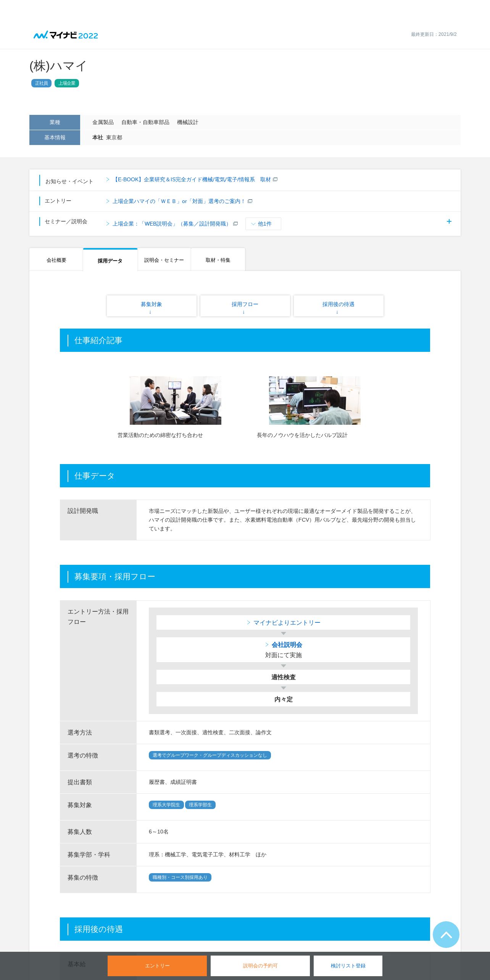Viewport: 490px width, 980px height.
Task: Select the 採用データ tab
Action: click(x=110, y=260)
